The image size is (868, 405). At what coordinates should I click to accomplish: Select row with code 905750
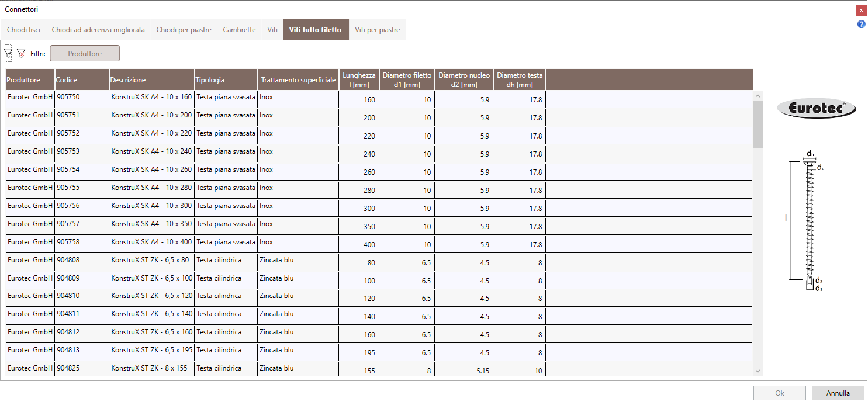379,99
